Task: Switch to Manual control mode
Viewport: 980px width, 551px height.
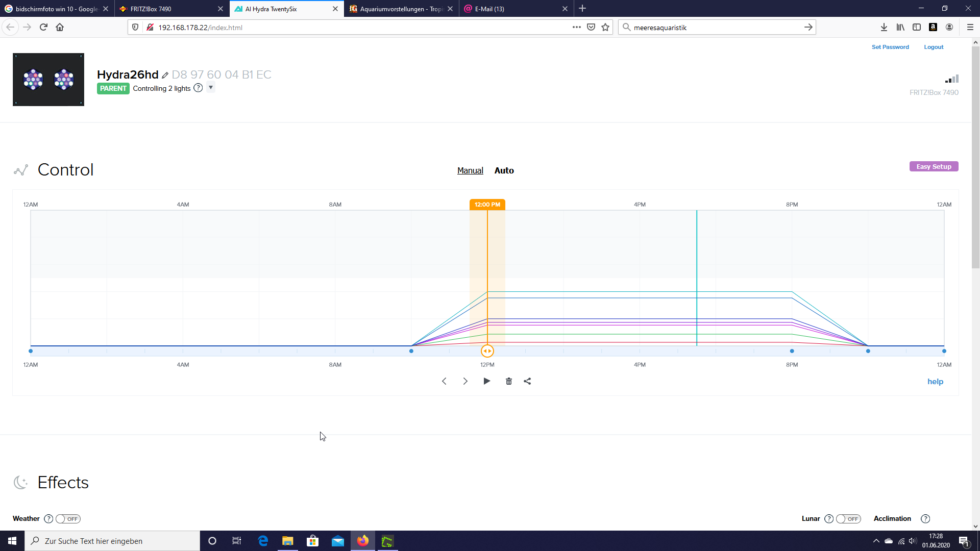Action: point(470,170)
